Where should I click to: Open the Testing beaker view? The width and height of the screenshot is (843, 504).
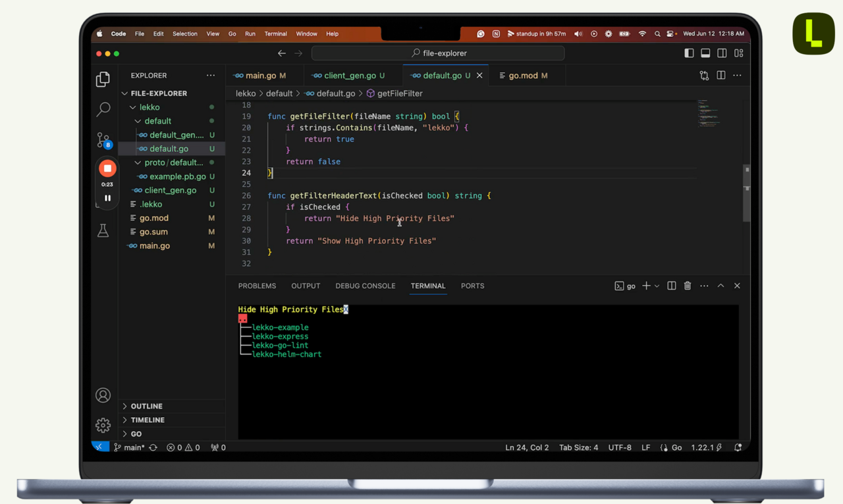(103, 230)
